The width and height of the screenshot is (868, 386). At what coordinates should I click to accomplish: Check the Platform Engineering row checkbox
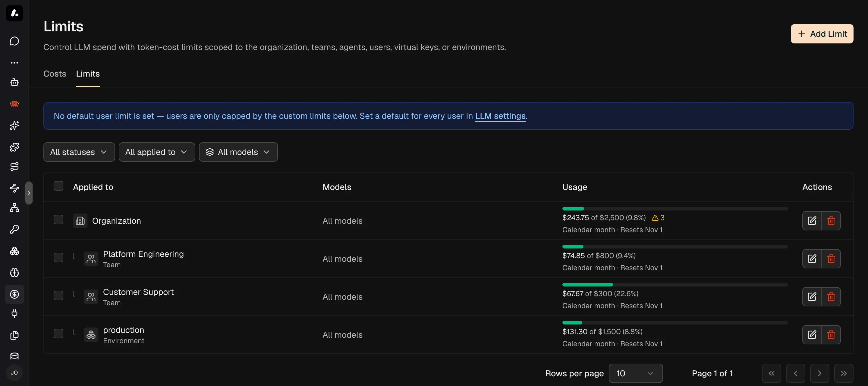[58, 258]
